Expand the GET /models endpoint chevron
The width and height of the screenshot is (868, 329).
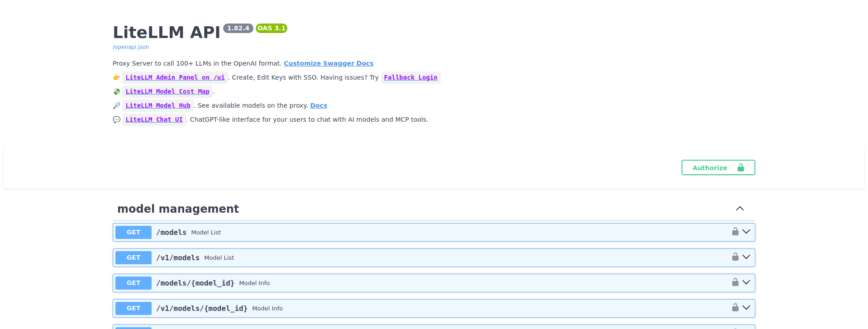746,232
